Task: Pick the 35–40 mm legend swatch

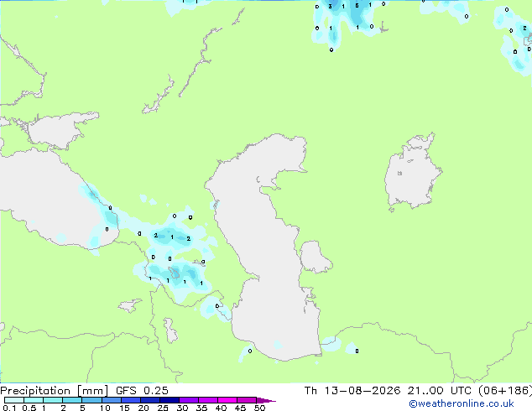Action: (208, 400)
